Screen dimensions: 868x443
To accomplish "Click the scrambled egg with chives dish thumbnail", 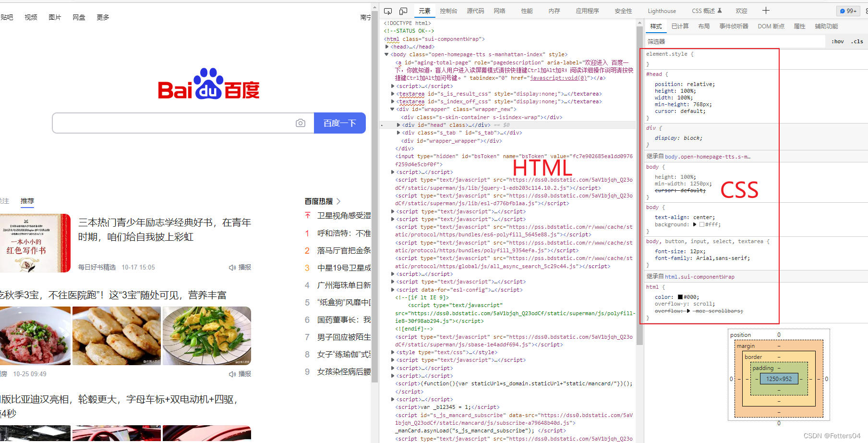I will 206,336.
